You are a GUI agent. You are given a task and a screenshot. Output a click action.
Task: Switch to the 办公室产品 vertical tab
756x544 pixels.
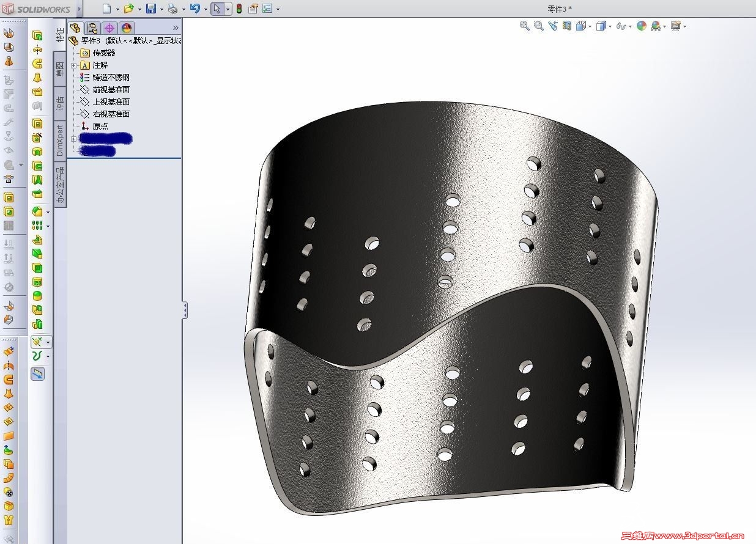coord(60,184)
